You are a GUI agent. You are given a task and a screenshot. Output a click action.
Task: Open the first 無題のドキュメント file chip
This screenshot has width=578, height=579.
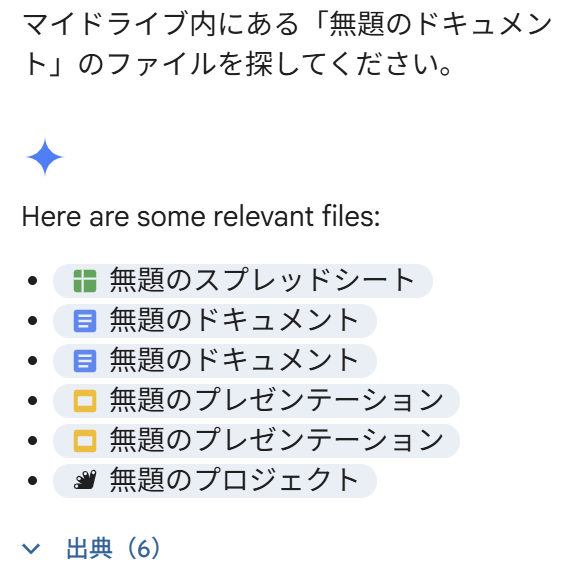pyautogui.click(x=215, y=321)
